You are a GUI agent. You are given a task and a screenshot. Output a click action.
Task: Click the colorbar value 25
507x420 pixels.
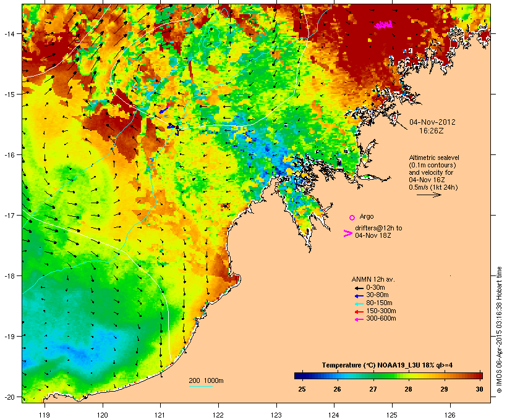click(x=302, y=389)
